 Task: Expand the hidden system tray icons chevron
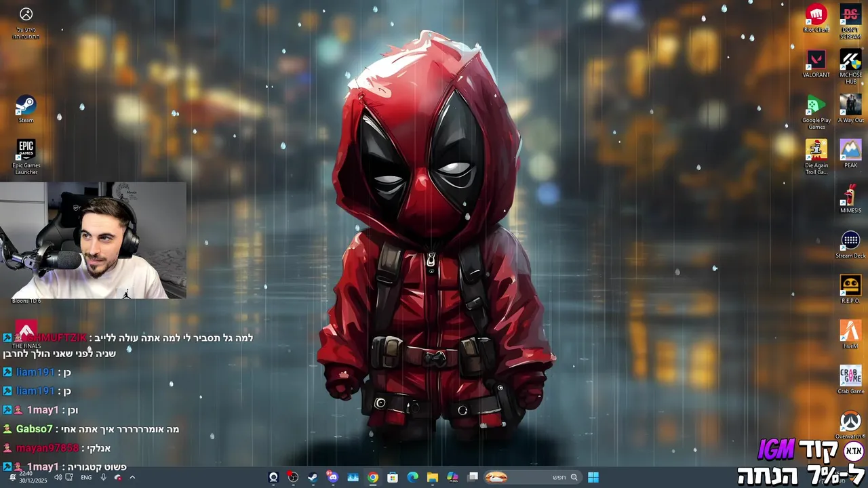[x=132, y=477]
